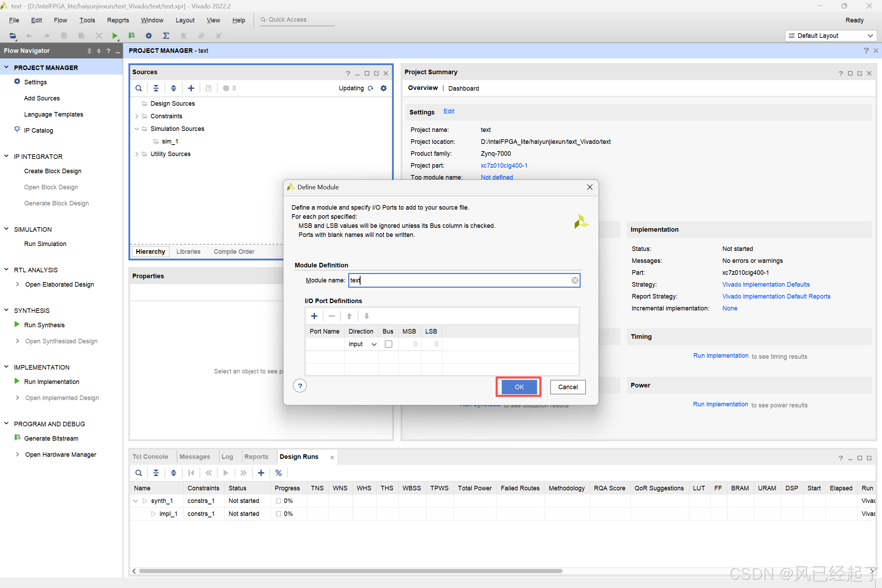Search in the Design Runs panel
Image resolution: width=882 pixels, height=588 pixels.
click(x=139, y=473)
